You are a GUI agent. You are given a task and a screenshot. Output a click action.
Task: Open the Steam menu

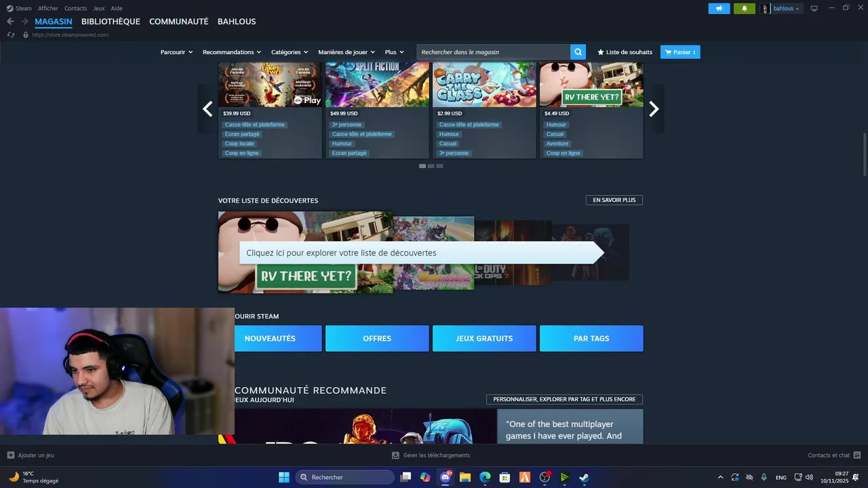pyautogui.click(x=23, y=8)
